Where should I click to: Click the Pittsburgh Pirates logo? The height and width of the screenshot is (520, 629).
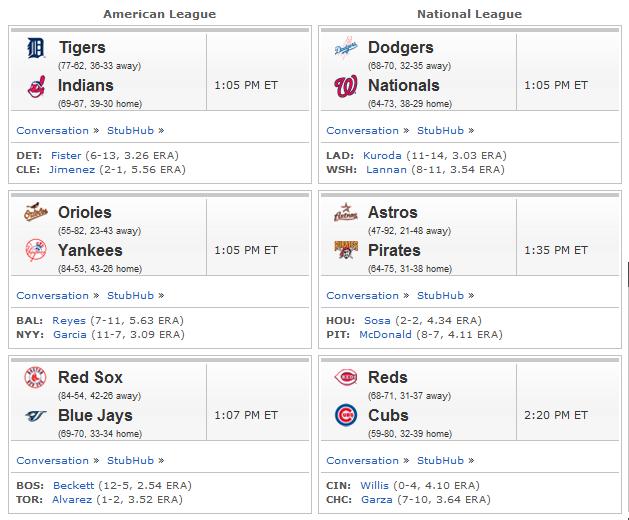[346, 250]
